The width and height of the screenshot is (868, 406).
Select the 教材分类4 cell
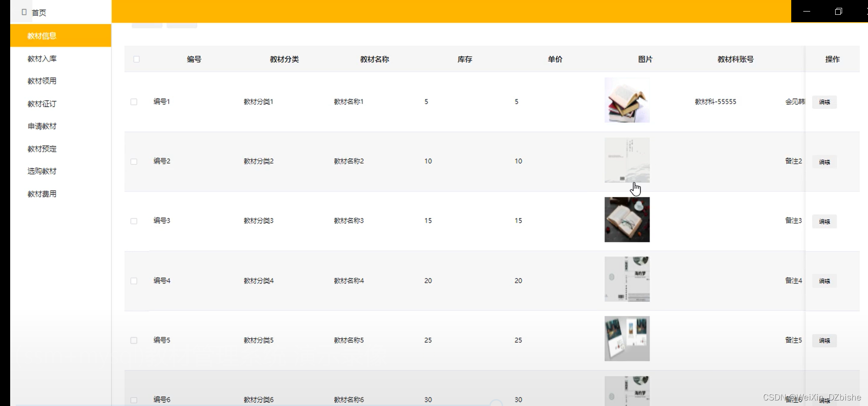tap(259, 281)
